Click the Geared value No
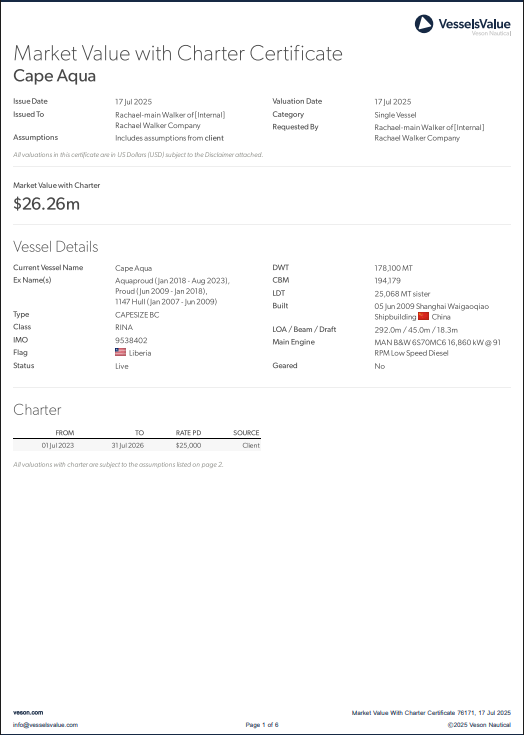Viewport: 524px width, 735px height. 380,366
